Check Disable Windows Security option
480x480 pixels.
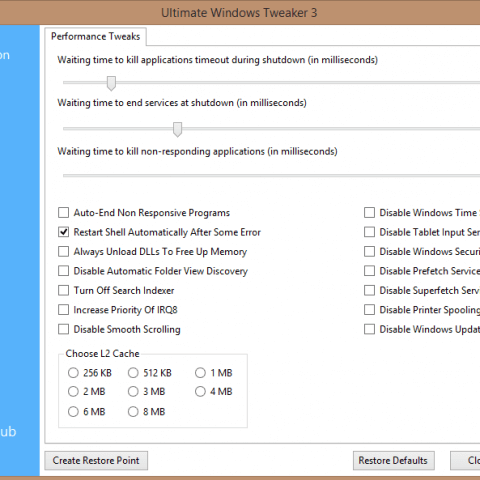(369, 251)
